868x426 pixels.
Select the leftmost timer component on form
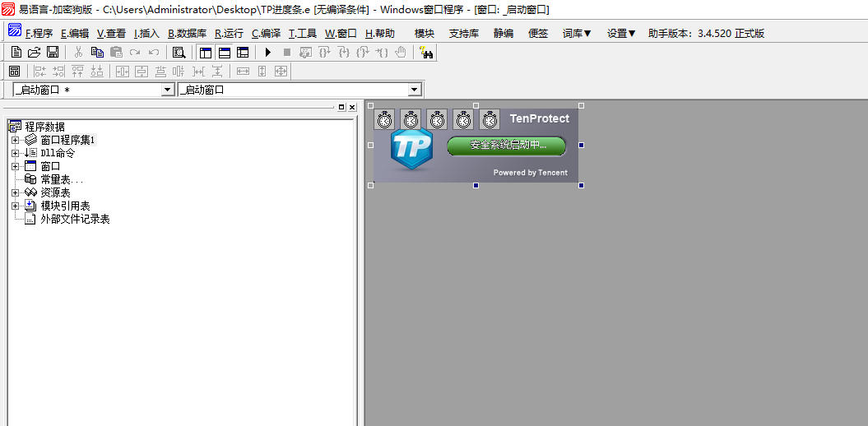click(x=384, y=119)
